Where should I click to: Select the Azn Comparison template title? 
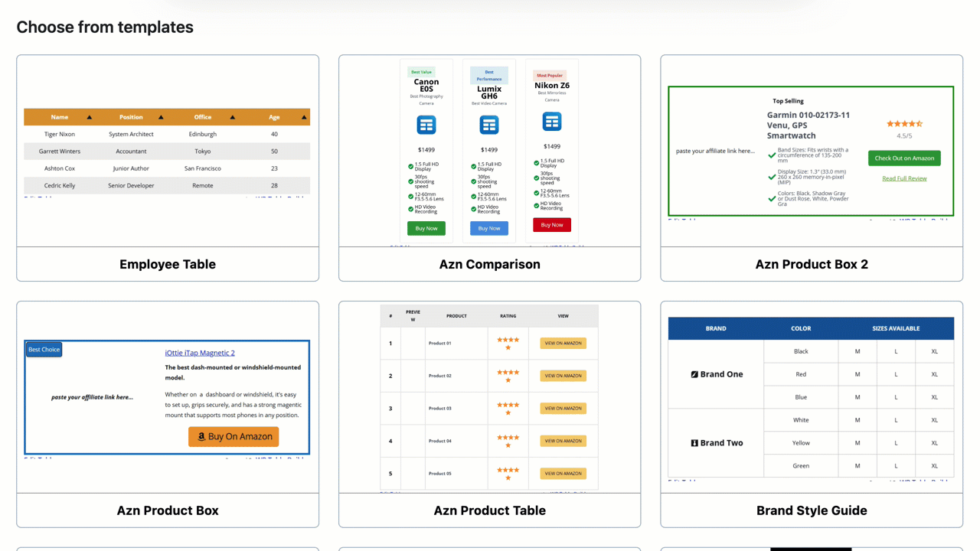click(490, 264)
